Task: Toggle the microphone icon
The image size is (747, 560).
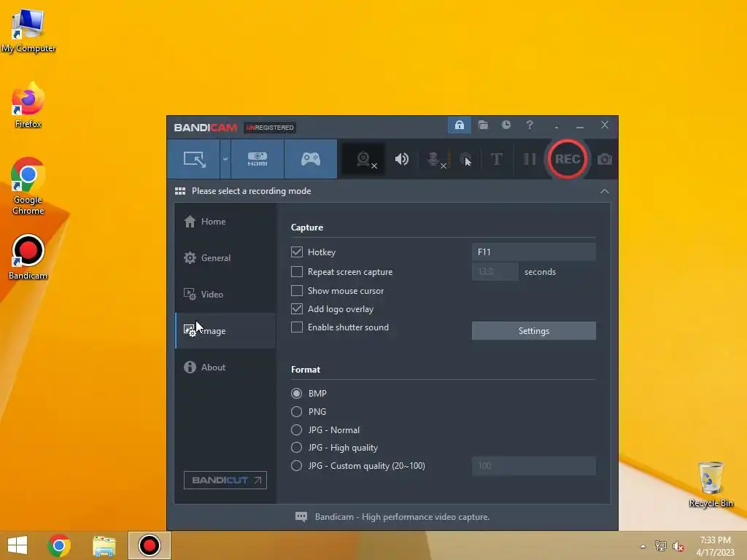Action: point(435,160)
